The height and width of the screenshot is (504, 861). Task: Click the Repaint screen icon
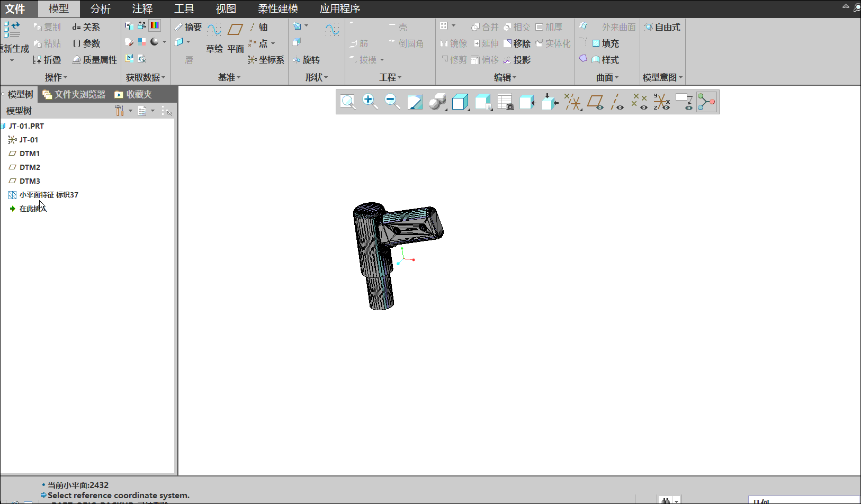415,102
